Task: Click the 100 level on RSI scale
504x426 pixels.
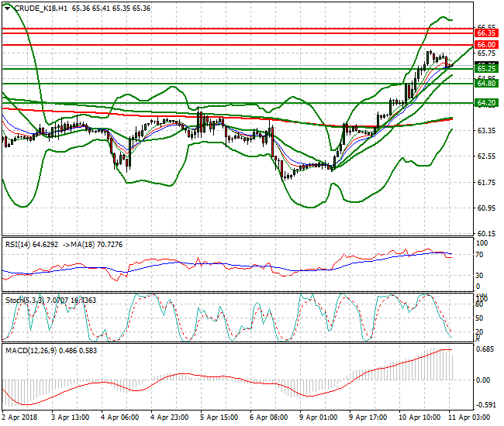Action: [482, 243]
